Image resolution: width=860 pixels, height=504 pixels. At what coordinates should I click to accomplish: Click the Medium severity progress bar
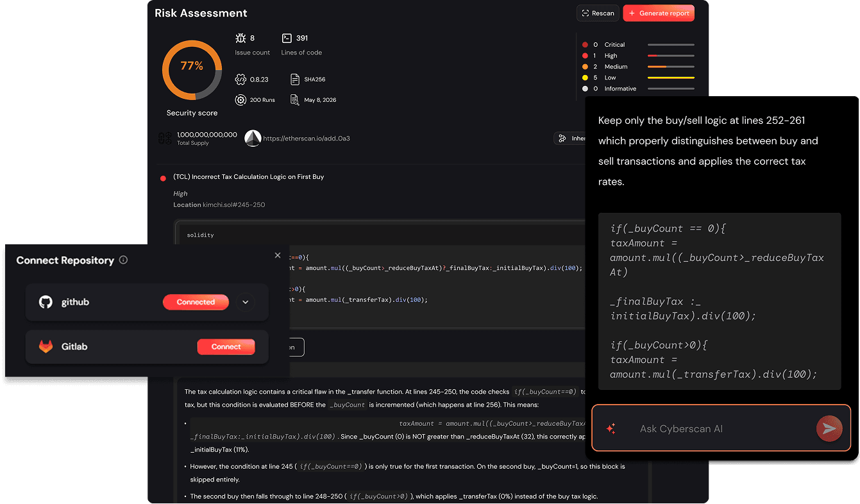point(671,67)
